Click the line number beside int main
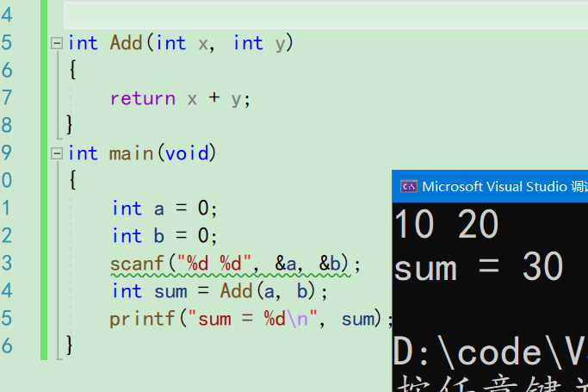 [7, 153]
